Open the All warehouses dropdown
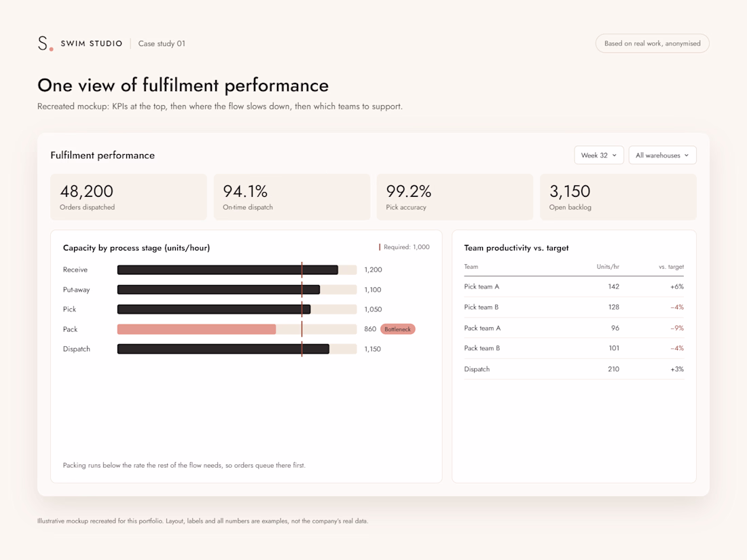This screenshot has width=747, height=560. click(x=662, y=155)
